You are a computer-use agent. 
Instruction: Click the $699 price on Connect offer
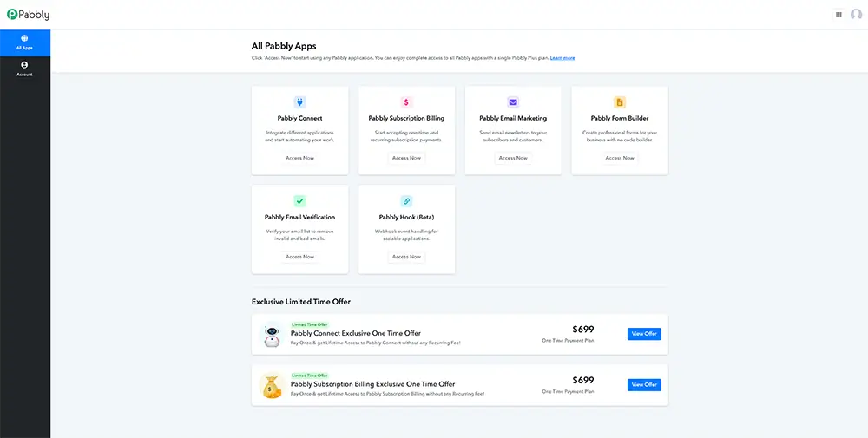(583, 330)
